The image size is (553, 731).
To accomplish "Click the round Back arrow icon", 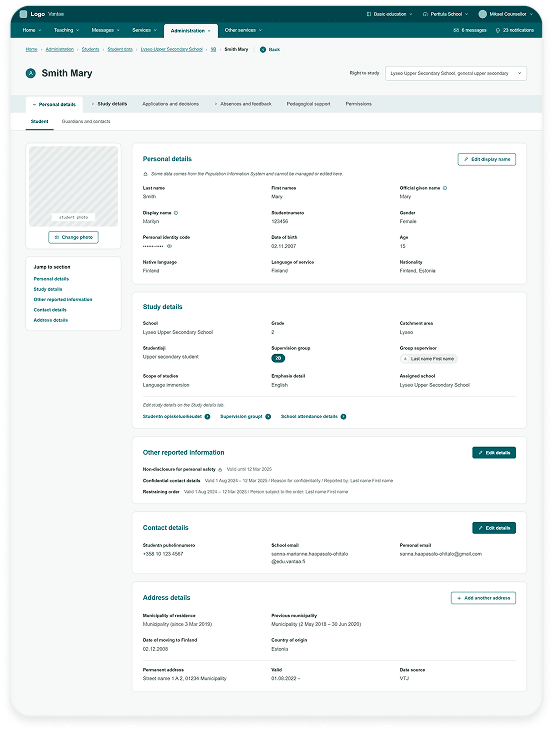I will coord(263,49).
